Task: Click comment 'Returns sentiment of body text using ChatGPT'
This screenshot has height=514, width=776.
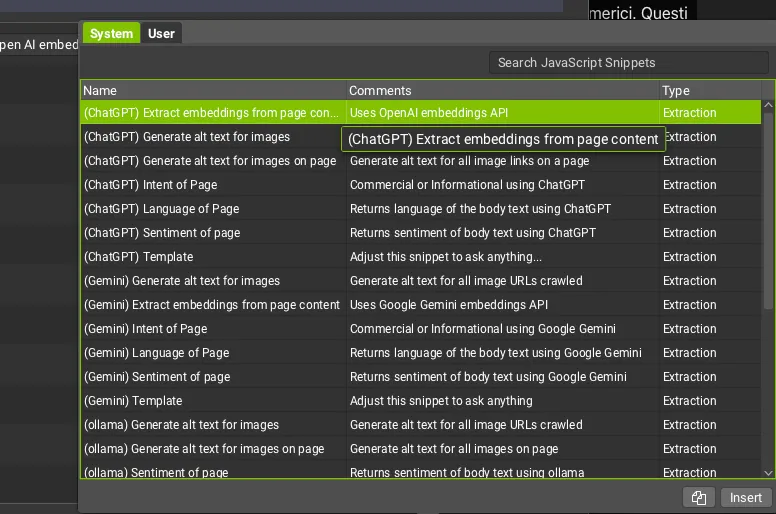Action: [473, 233]
